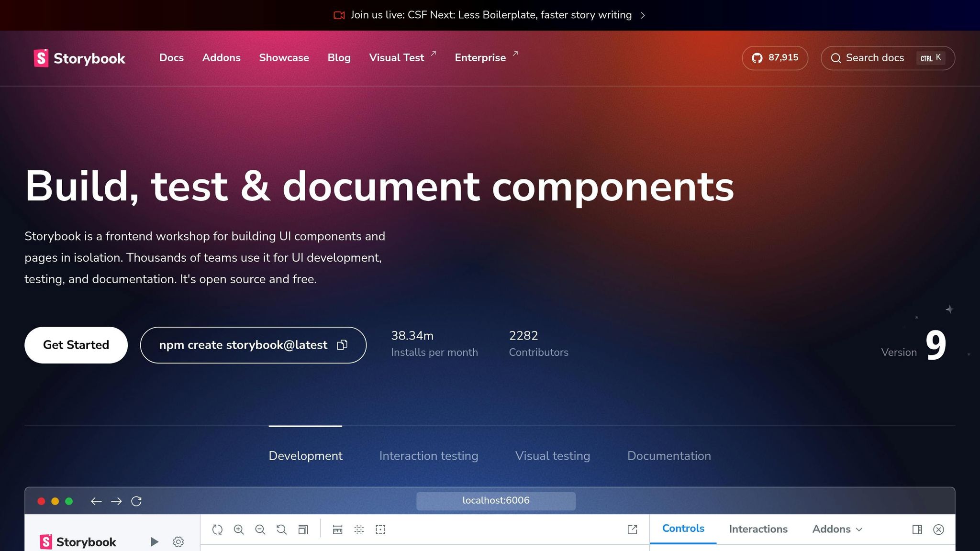The width and height of the screenshot is (980, 551).
Task: Toggle the grid background icon
Action: [359, 529]
